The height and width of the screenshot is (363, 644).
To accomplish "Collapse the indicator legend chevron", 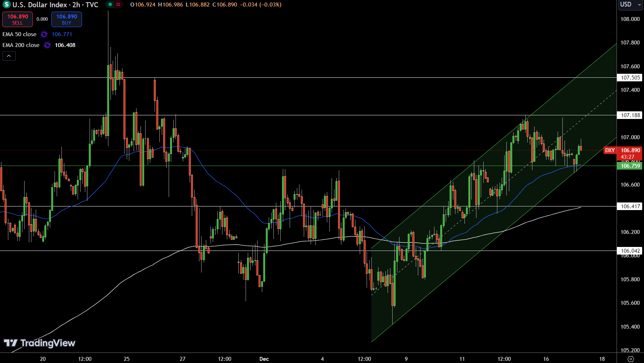I will [x=9, y=56].
